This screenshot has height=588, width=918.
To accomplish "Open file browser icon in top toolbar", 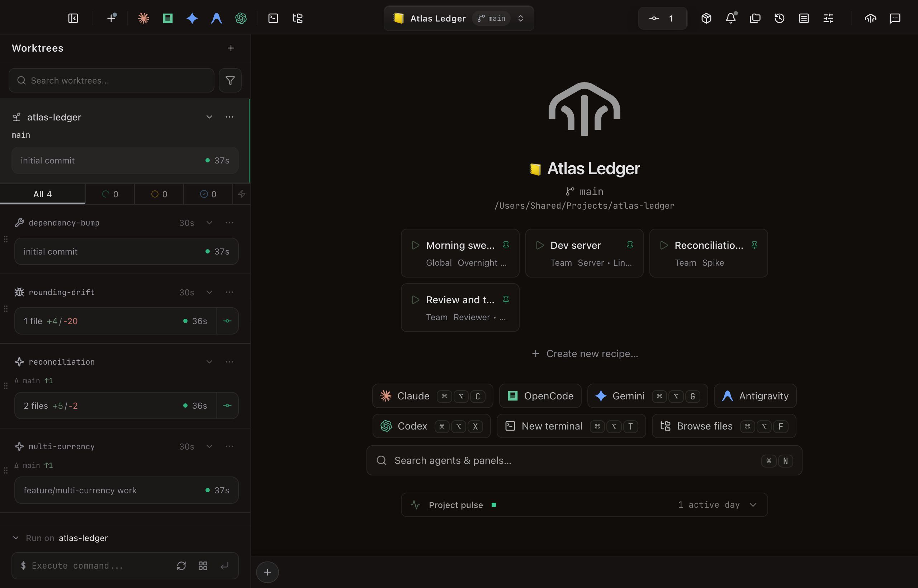I will (x=298, y=18).
